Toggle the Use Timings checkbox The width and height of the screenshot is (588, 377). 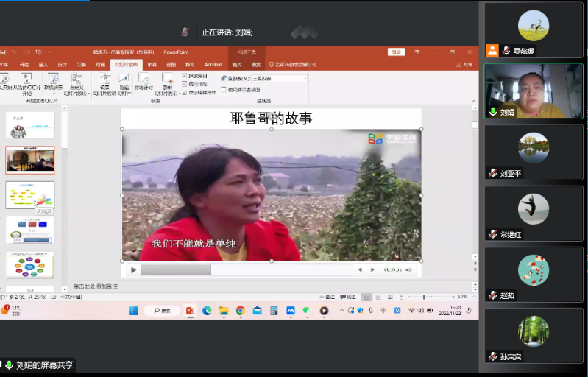(185, 84)
